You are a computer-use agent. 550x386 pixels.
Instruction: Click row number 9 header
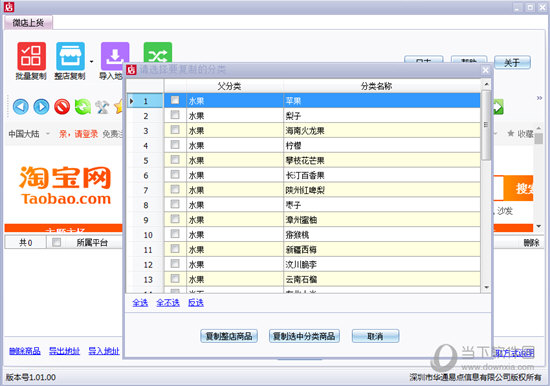click(x=145, y=220)
